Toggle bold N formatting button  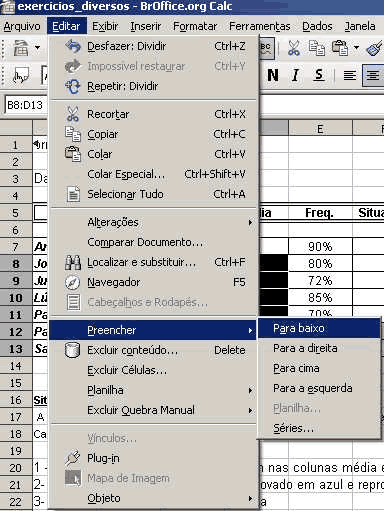pyautogui.click(x=273, y=75)
